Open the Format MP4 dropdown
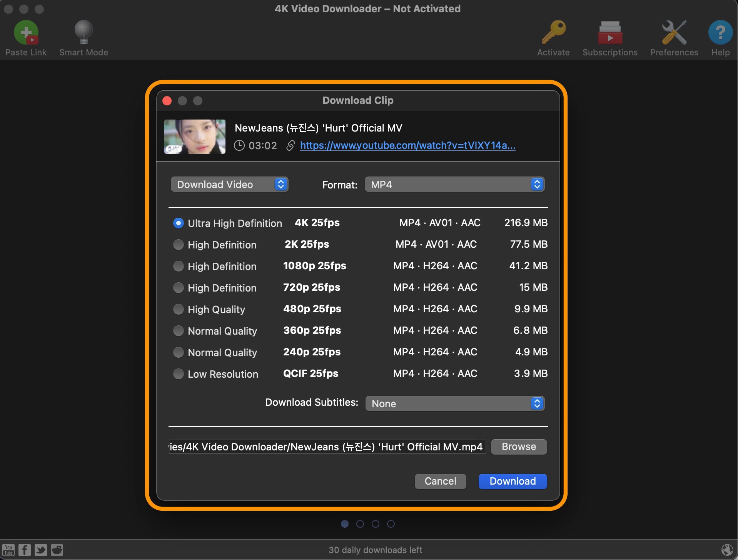The image size is (738, 560). click(454, 185)
